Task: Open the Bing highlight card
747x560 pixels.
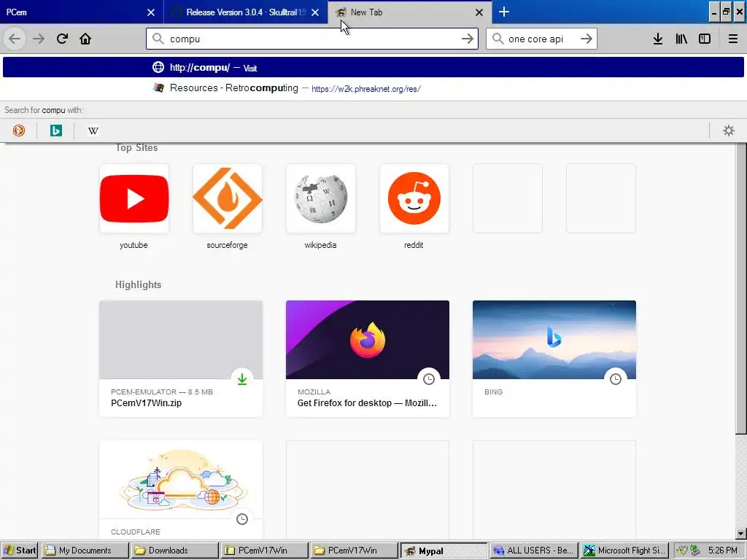Action: (554, 359)
